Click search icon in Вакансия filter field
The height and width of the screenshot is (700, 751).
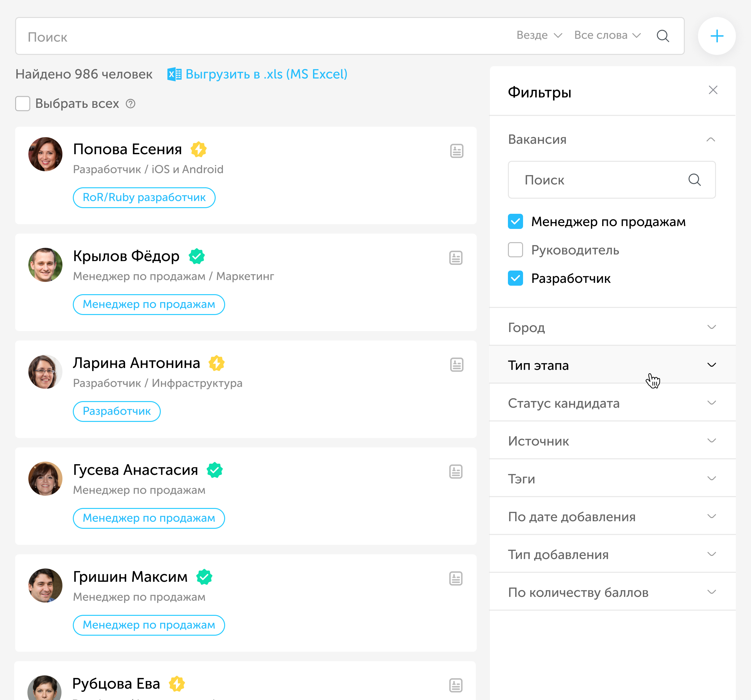694,180
